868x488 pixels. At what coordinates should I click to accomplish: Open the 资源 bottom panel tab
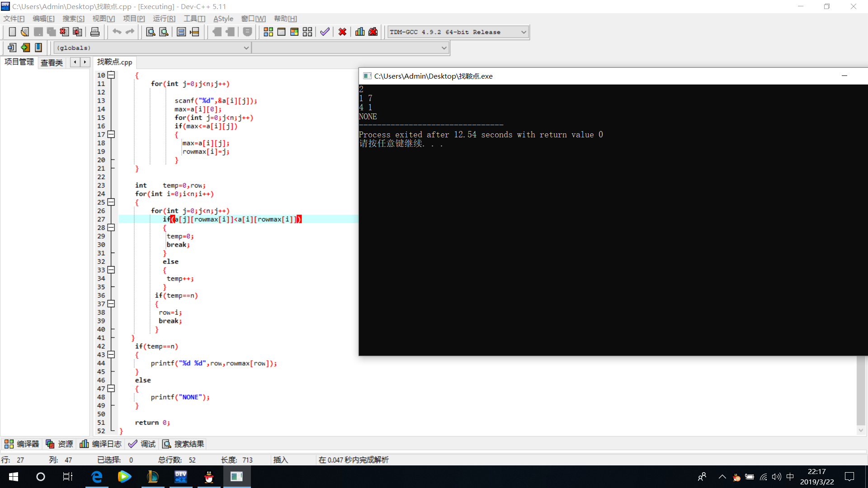(x=60, y=444)
